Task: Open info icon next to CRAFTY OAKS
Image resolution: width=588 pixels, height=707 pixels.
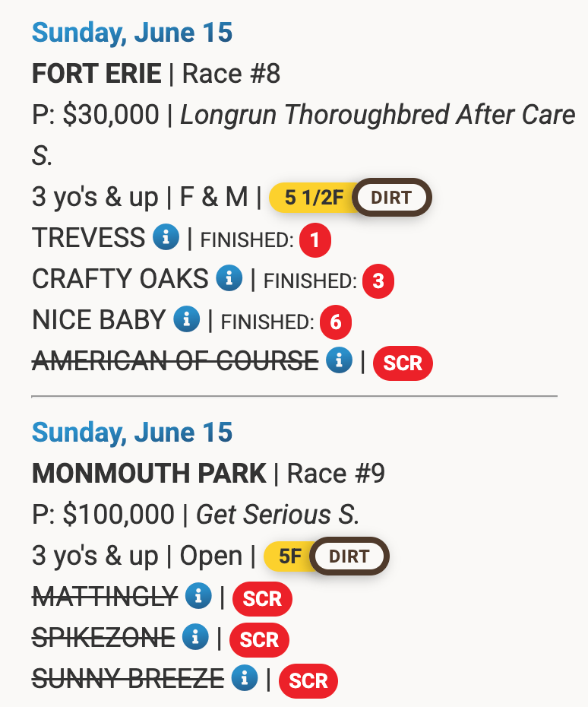Action: (x=229, y=277)
